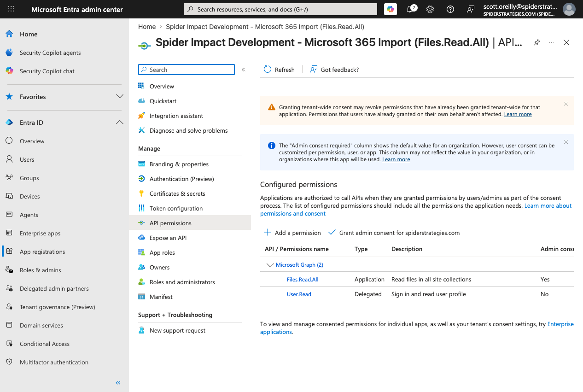This screenshot has width=583, height=392.
Task: Open Manifest
Action: 161,297
